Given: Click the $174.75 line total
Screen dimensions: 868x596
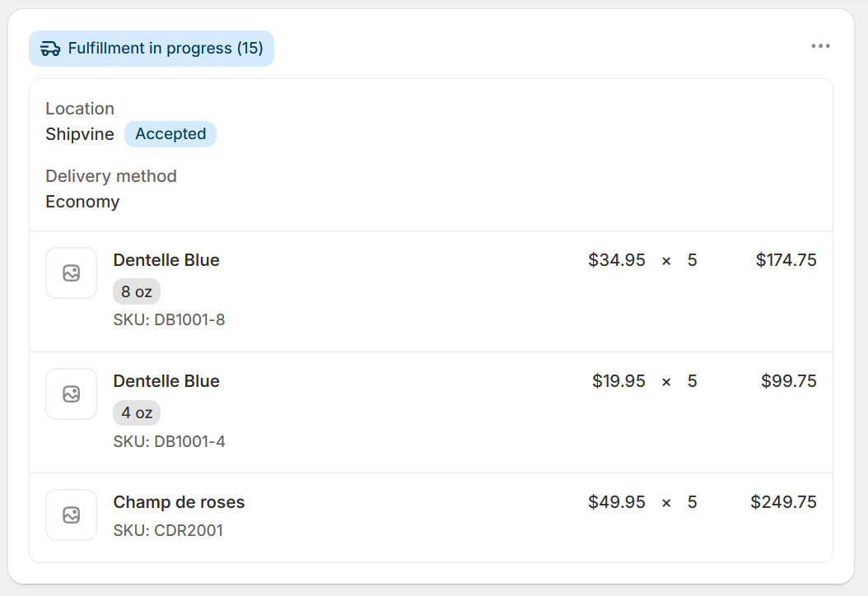Looking at the screenshot, I should tap(786, 260).
